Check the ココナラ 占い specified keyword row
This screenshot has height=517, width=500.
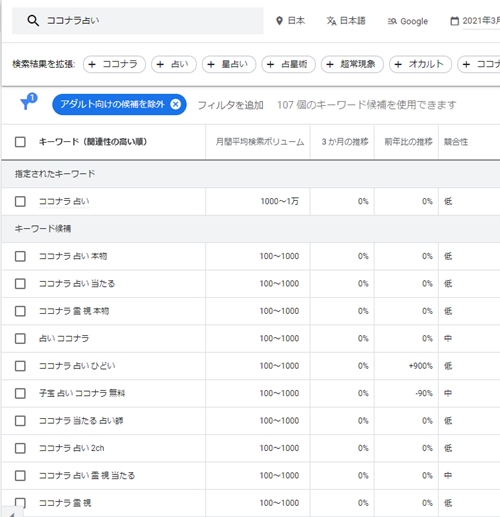coord(20,201)
